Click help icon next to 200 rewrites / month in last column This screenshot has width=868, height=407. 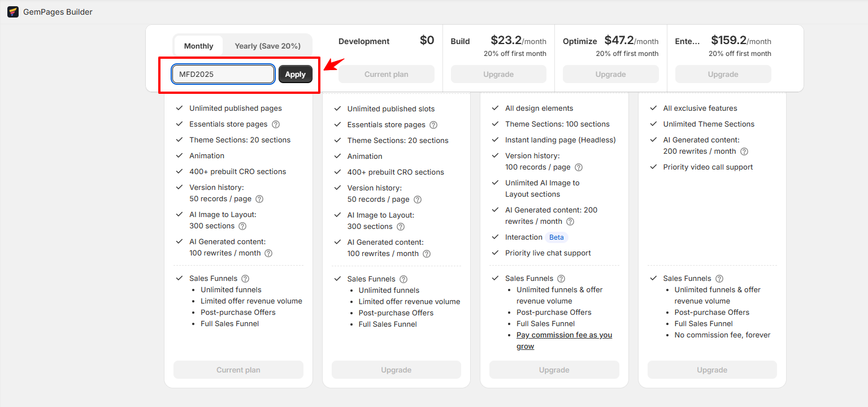coord(744,151)
